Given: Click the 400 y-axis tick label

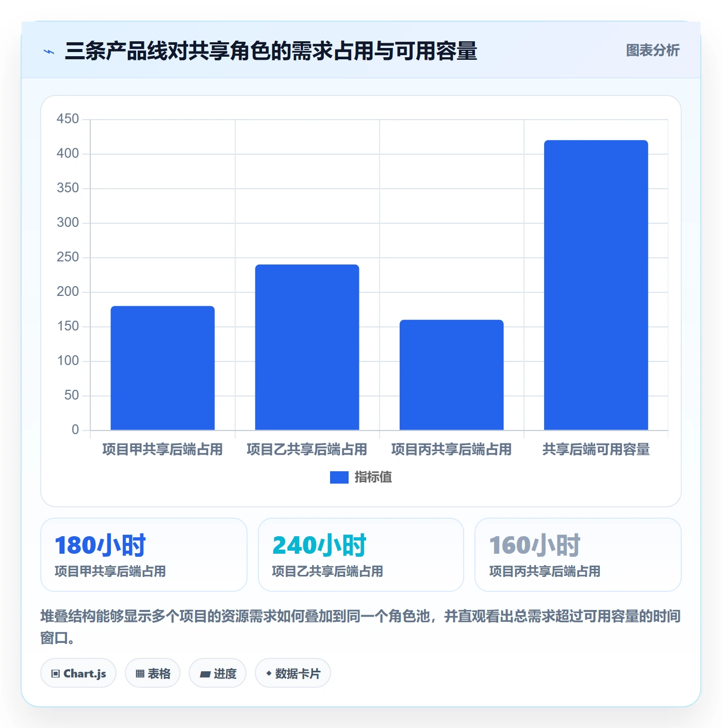Looking at the screenshot, I should (68, 154).
